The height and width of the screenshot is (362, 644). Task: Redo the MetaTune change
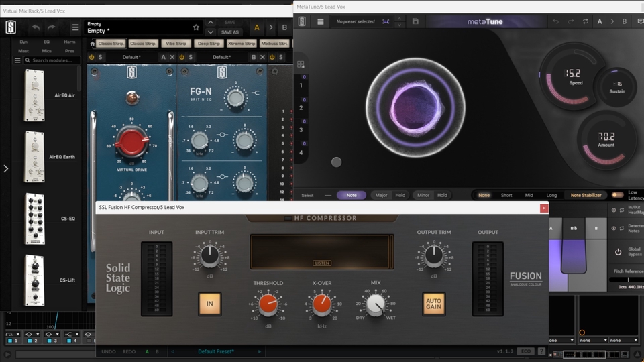[x=571, y=21]
